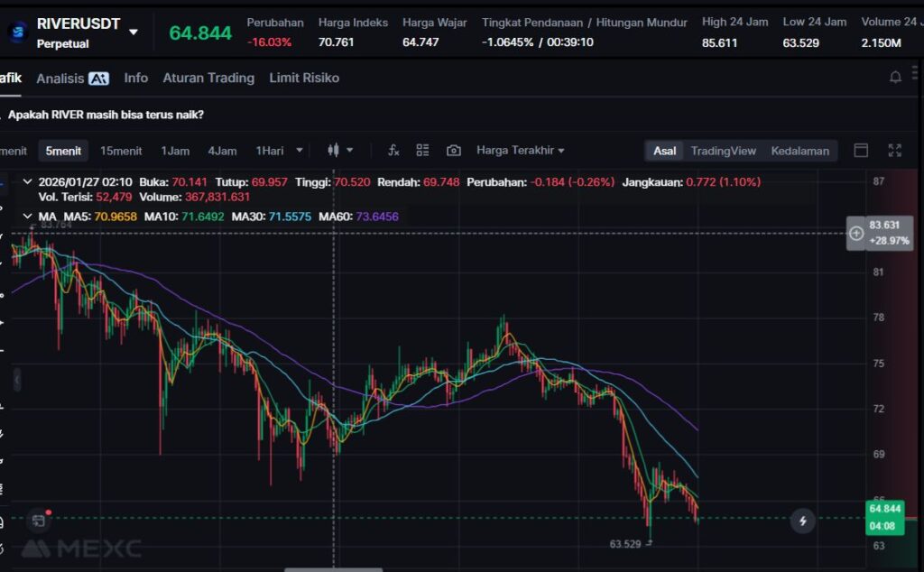
Task: Click the chart layout grid icon
Action: (422, 151)
